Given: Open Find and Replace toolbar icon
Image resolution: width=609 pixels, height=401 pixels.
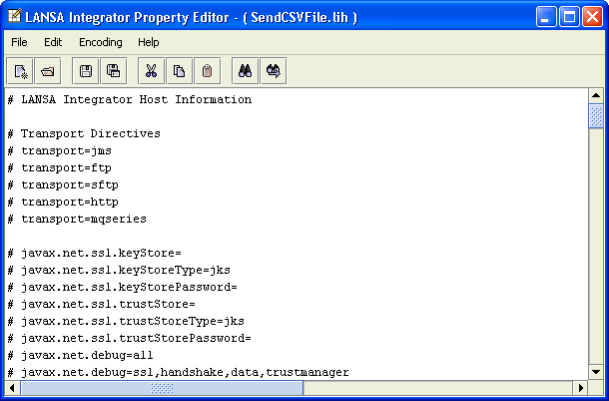Looking at the screenshot, I should coord(273,71).
